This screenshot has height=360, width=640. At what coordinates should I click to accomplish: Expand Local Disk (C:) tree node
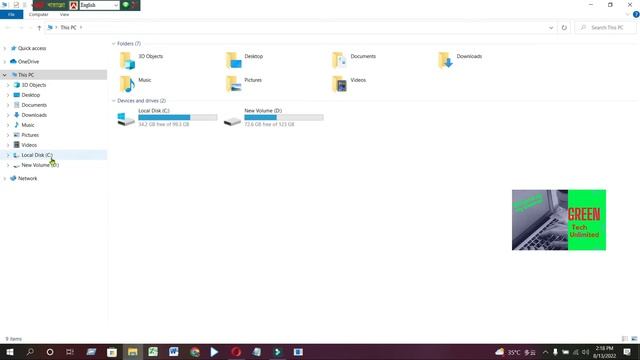tap(8, 156)
